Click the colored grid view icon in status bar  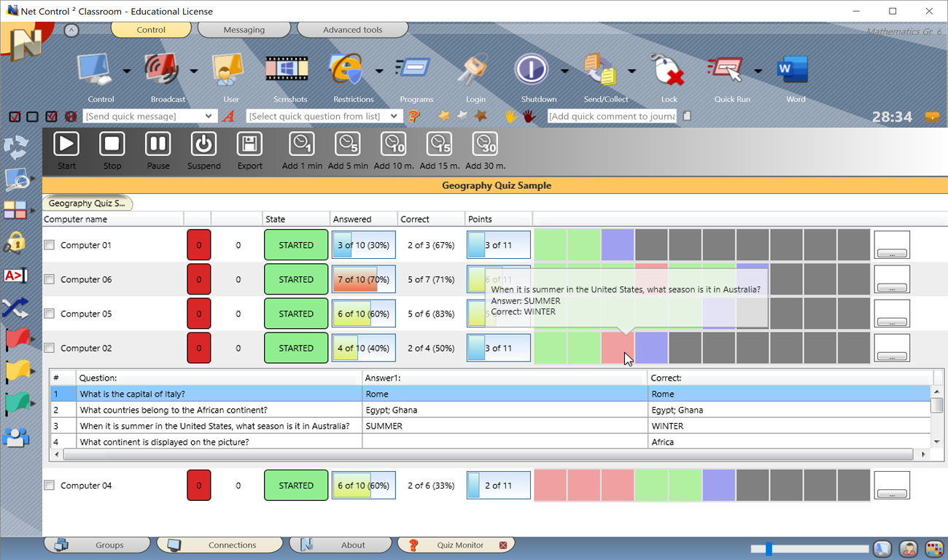pyautogui.click(x=933, y=549)
